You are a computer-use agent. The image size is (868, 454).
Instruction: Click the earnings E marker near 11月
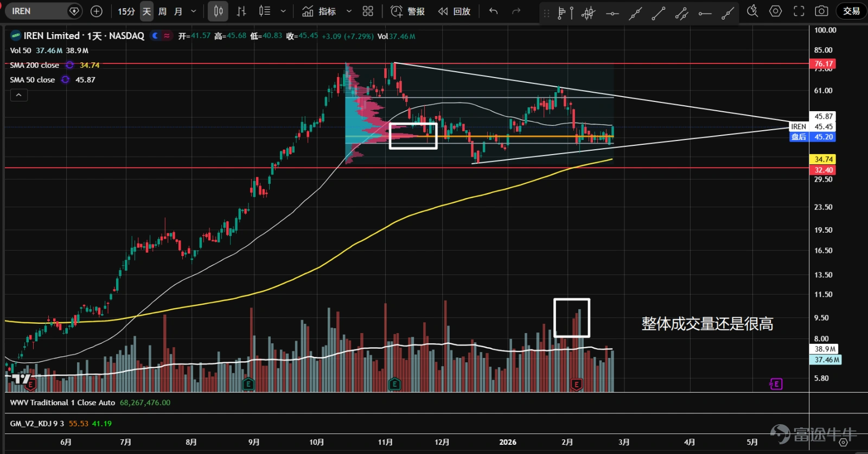point(394,385)
